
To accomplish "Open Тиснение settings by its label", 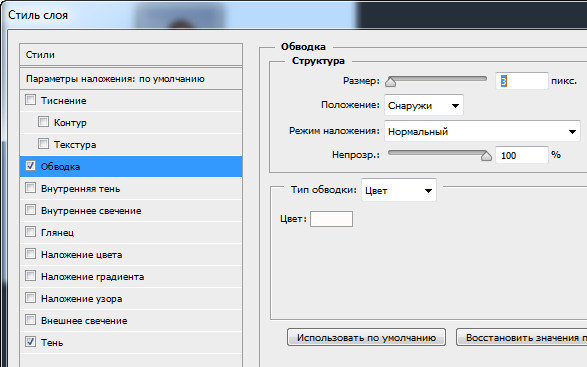I will point(64,101).
